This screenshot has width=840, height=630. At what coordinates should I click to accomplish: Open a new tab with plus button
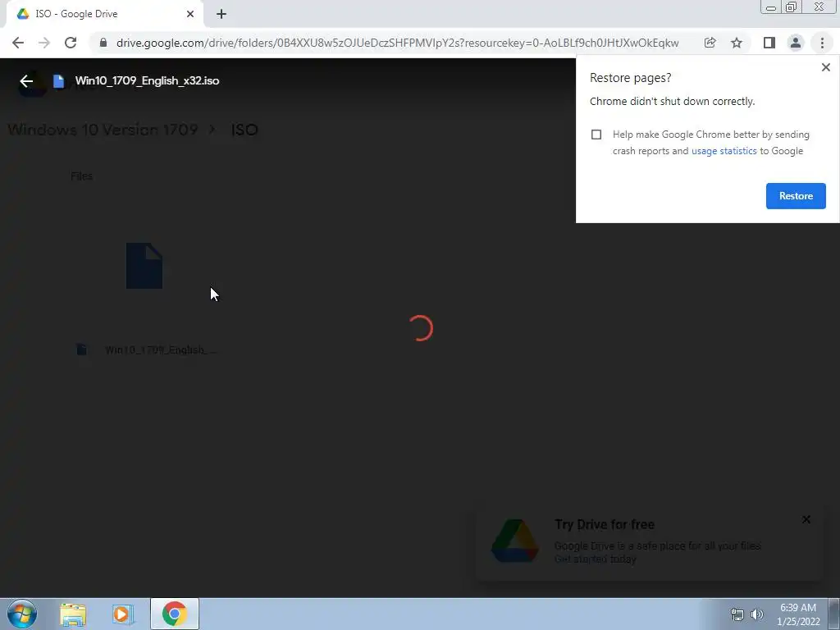coord(221,14)
